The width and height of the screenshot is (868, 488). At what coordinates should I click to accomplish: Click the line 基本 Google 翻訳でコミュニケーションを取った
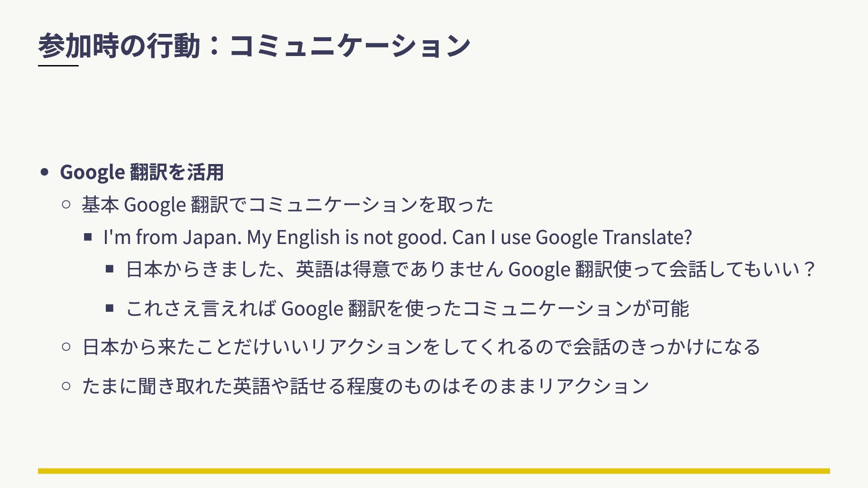pos(288,204)
